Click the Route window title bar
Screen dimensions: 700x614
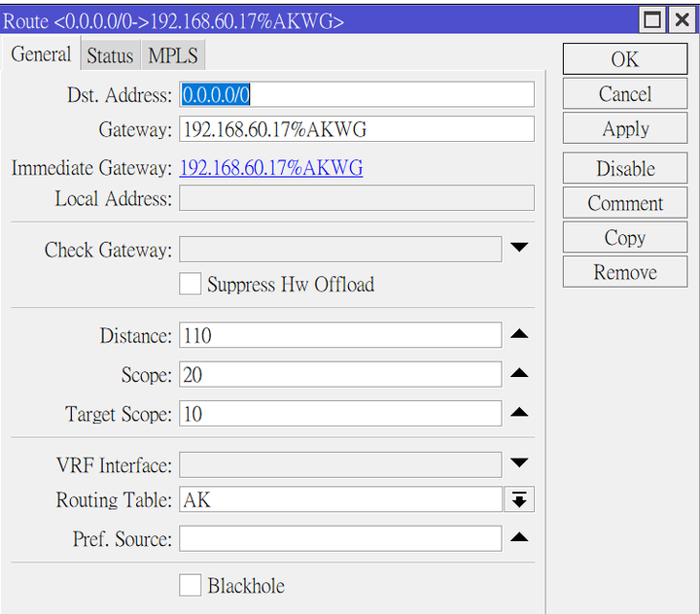(x=319, y=20)
